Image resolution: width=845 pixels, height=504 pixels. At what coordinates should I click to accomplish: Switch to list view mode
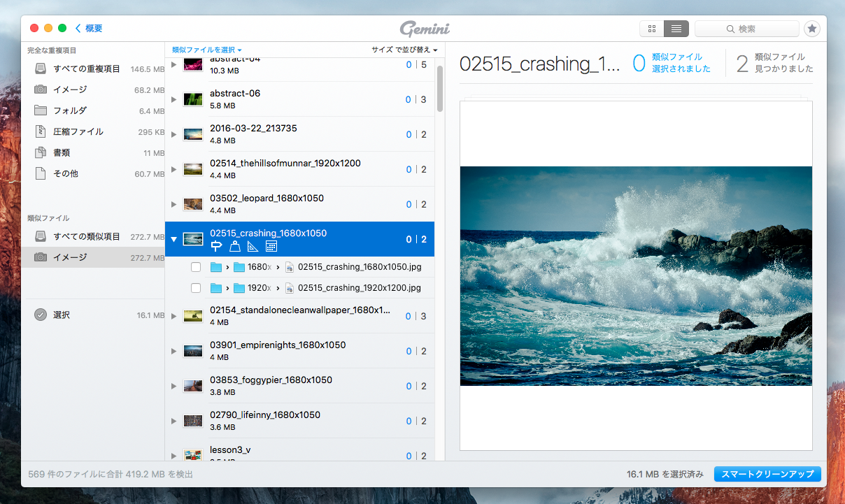tap(676, 29)
